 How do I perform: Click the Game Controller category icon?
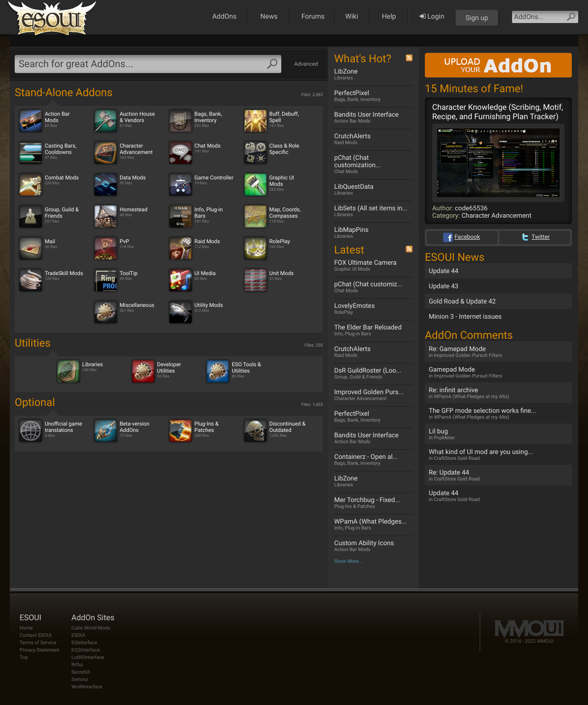180,185
